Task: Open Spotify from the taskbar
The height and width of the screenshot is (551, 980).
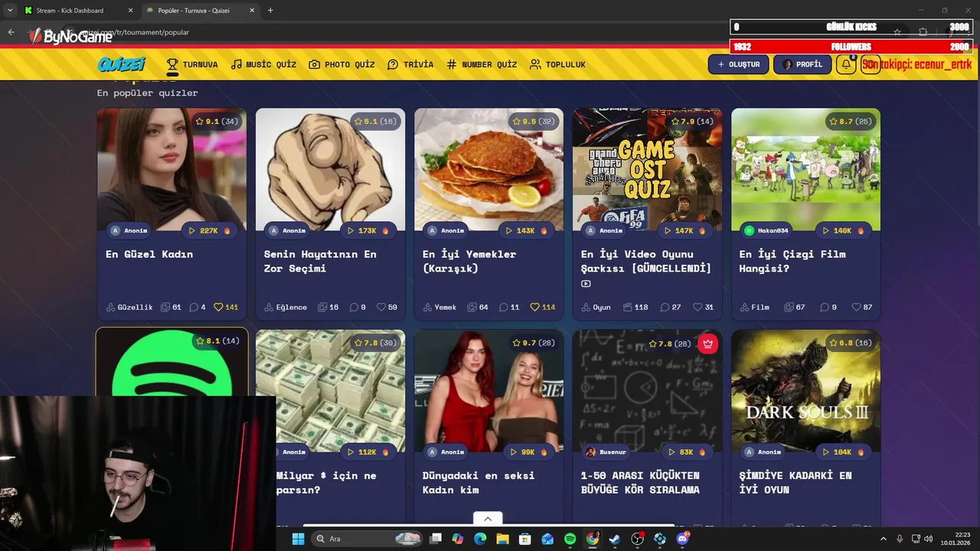Action: point(570,539)
